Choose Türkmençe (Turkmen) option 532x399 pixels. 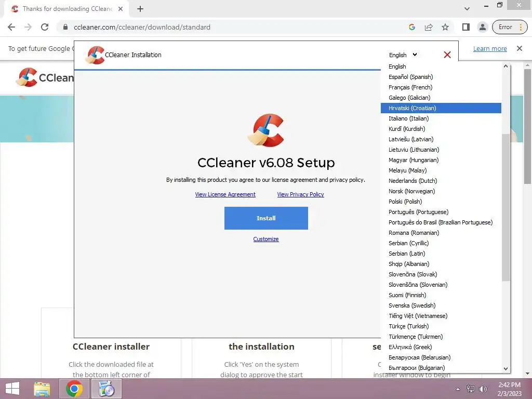click(441, 337)
